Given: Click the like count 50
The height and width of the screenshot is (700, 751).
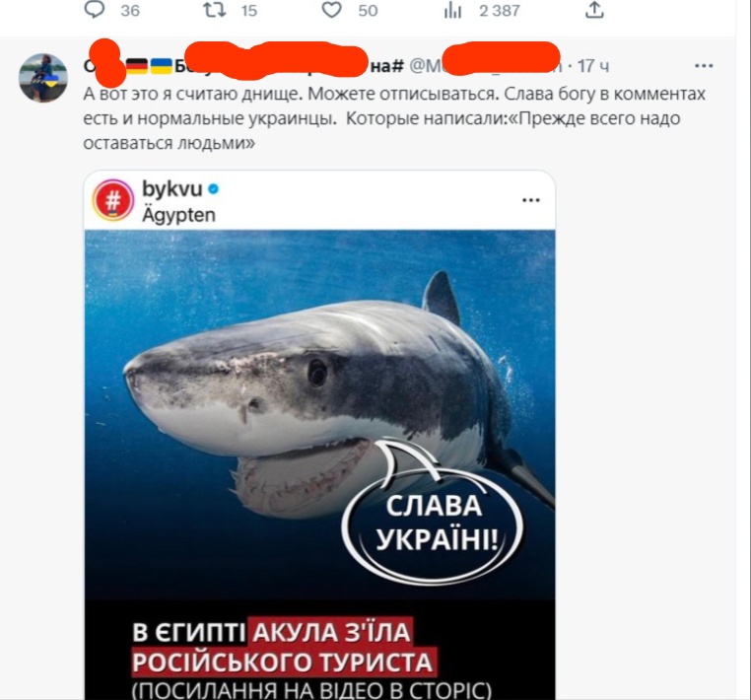Looking at the screenshot, I should pos(368,11).
